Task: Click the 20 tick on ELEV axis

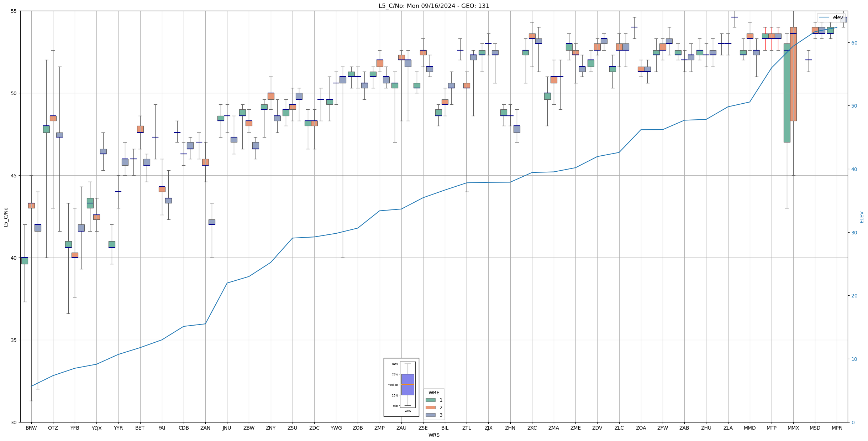Action: pyautogui.click(x=854, y=296)
